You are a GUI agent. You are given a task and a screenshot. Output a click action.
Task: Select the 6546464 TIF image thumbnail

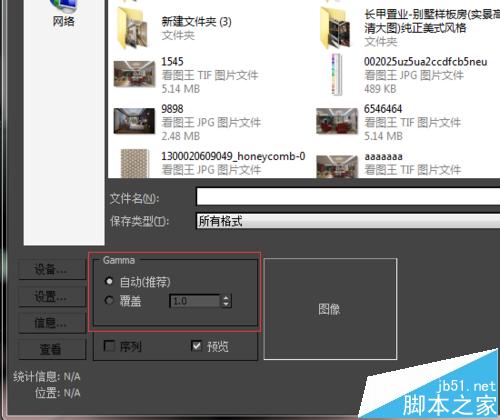click(337, 121)
